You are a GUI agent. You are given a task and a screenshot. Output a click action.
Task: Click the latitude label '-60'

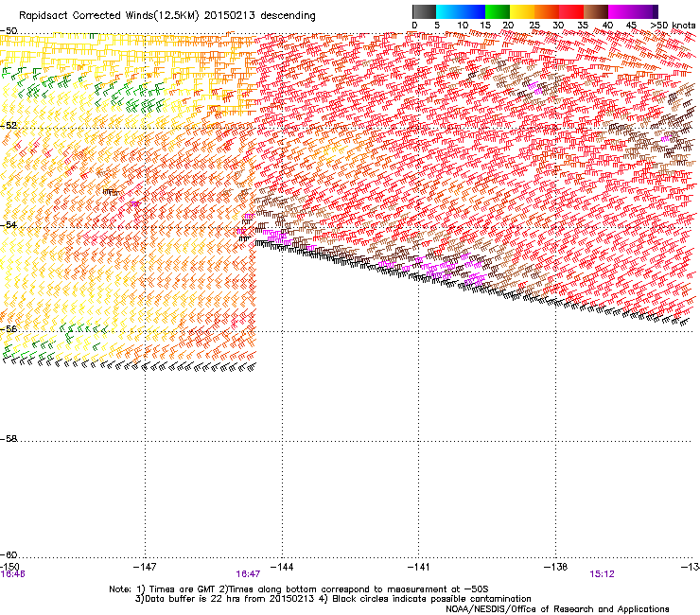(x=9, y=554)
